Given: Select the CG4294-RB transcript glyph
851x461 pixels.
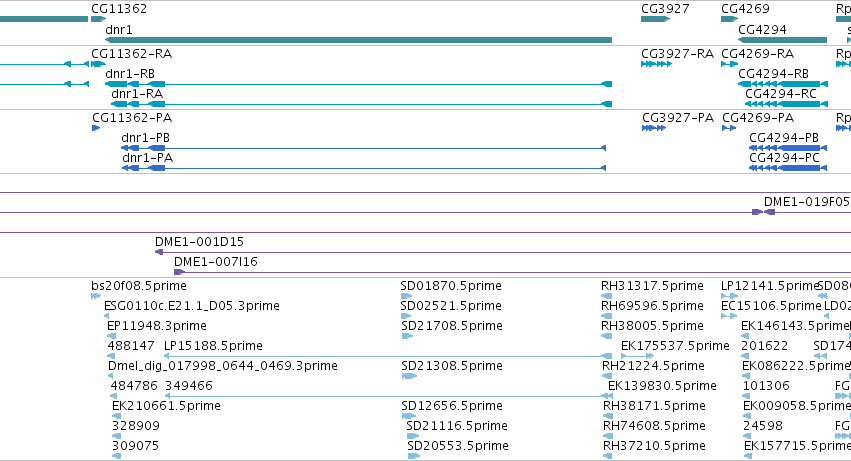Looking at the screenshot, I should click(783, 84).
